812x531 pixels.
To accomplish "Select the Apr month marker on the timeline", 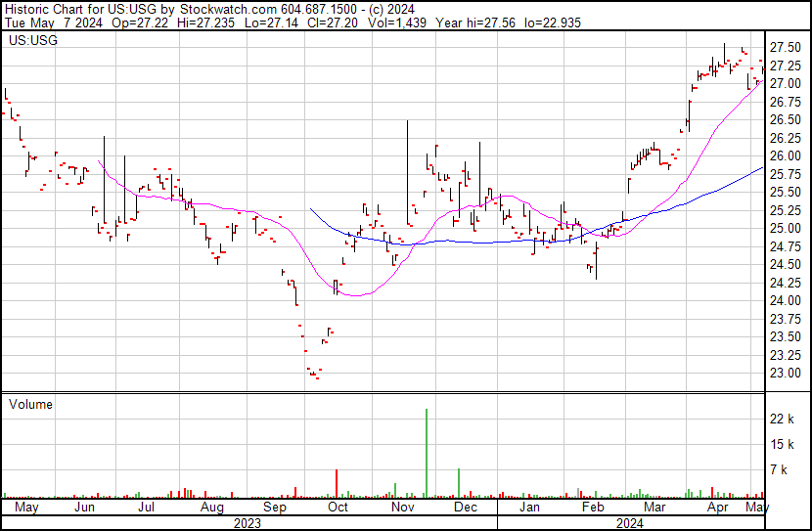I will click(x=718, y=509).
